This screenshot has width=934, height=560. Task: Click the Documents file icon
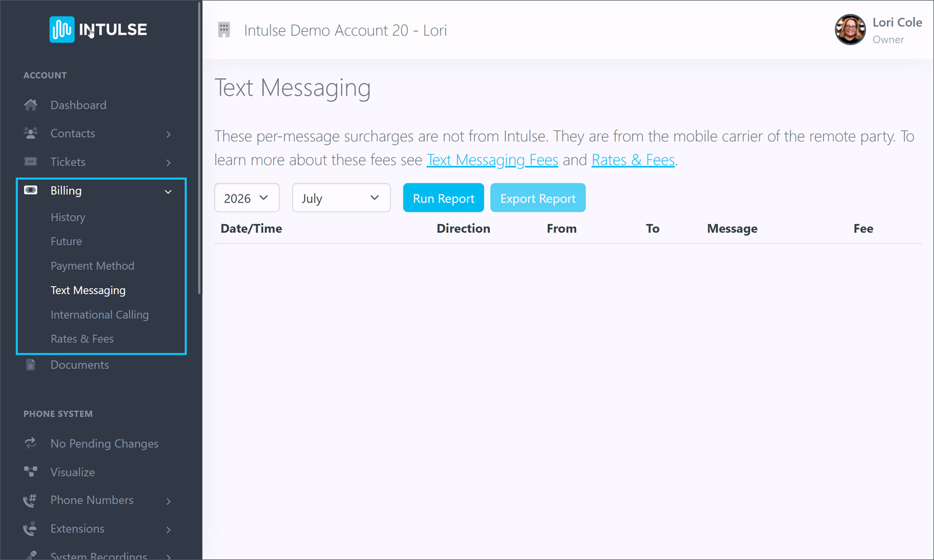tap(30, 365)
